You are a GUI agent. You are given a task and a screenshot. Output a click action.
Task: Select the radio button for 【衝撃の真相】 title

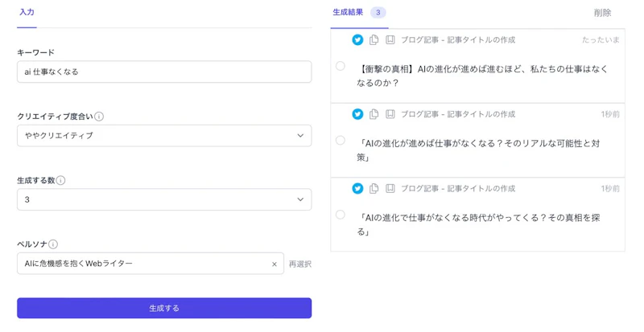tap(341, 66)
